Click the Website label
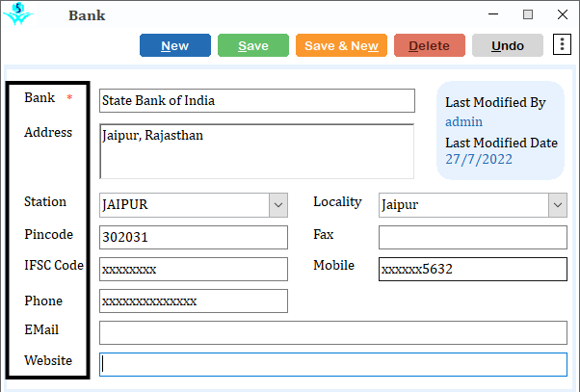This screenshot has height=392, width=580. (48, 360)
